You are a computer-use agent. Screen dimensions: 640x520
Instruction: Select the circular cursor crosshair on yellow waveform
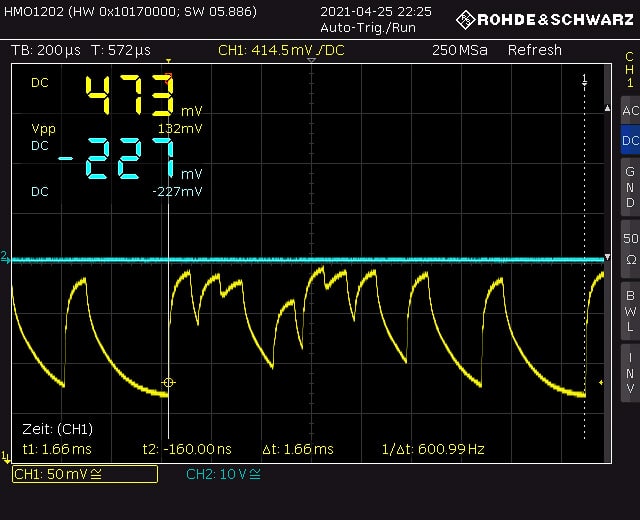(x=168, y=382)
